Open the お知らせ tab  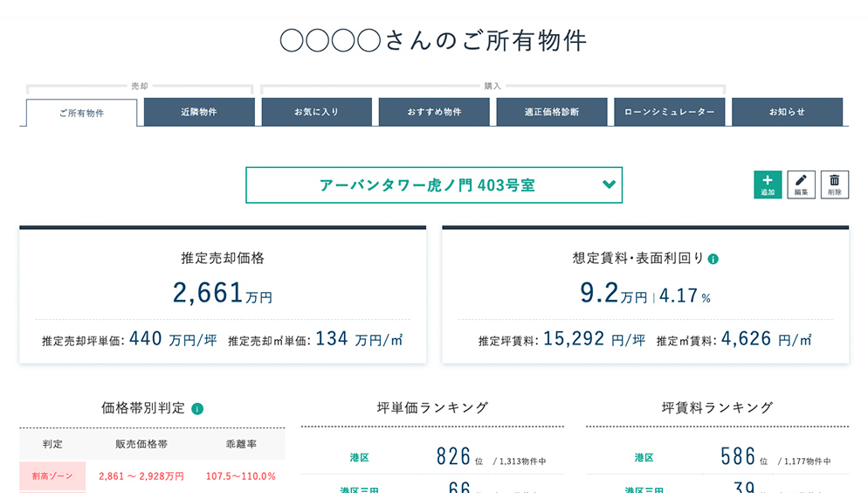tap(787, 112)
